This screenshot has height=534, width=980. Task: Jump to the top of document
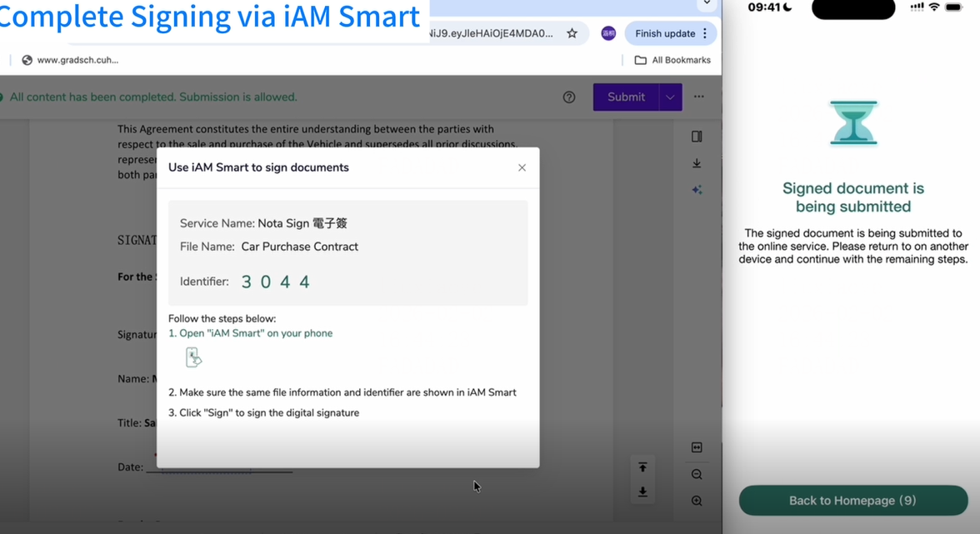(x=642, y=467)
